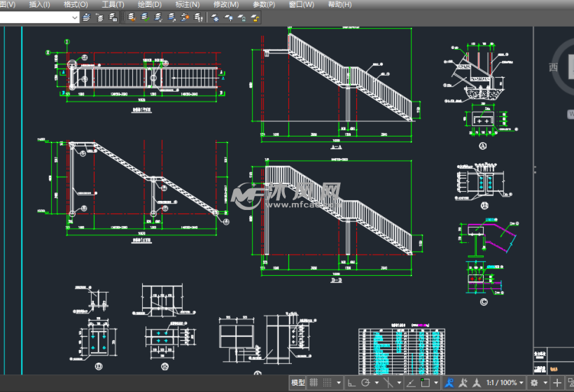Open workspace switching gear icon
Image resolution: width=574 pixels, height=392 pixels.
tap(534, 383)
